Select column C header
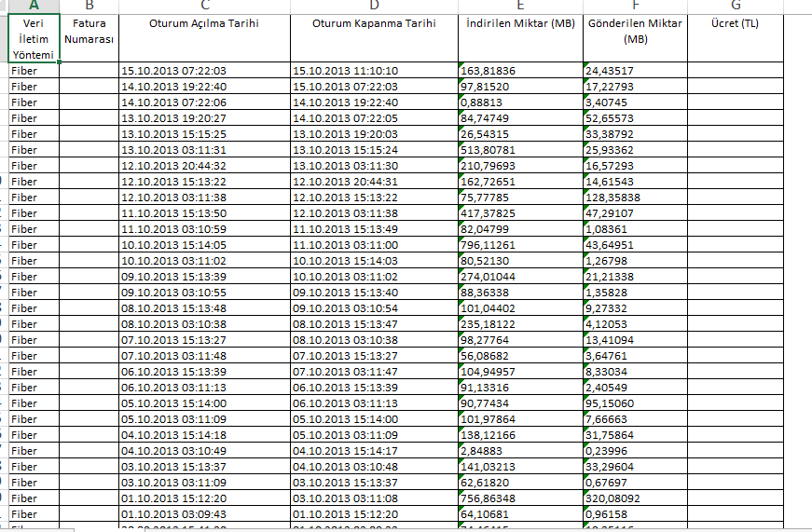 204,7
